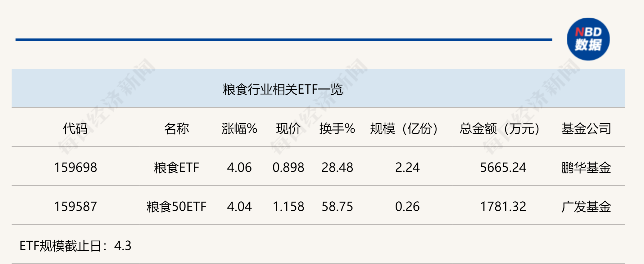Click fund code 159587
The width and height of the screenshot is (644, 264).
[75, 207]
